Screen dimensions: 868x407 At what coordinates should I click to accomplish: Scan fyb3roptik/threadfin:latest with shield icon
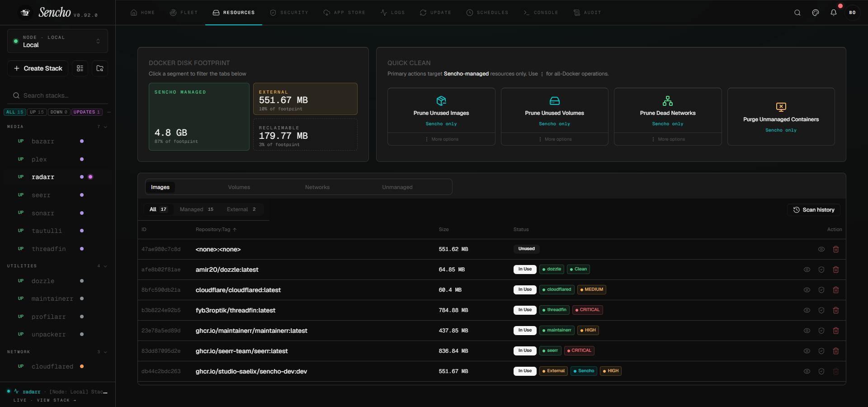(x=821, y=310)
